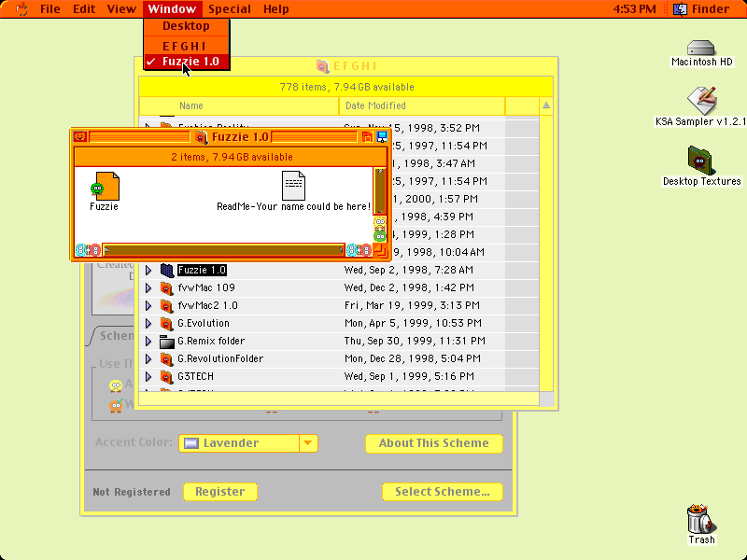Choose Desktop from the Window menu

[x=186, y=26]
